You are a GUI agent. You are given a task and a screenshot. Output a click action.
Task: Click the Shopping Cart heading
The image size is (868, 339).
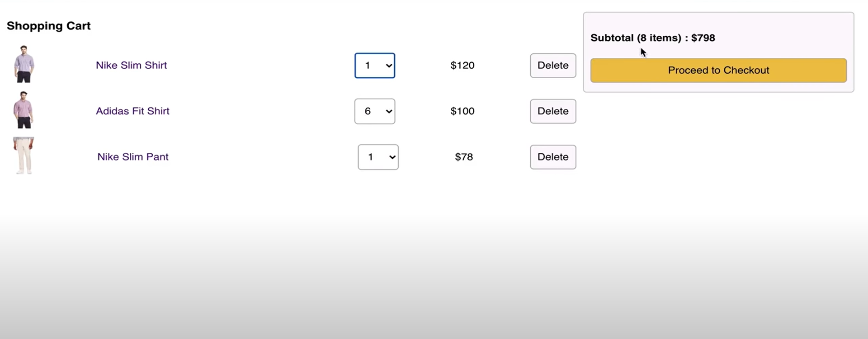[48, 26]
